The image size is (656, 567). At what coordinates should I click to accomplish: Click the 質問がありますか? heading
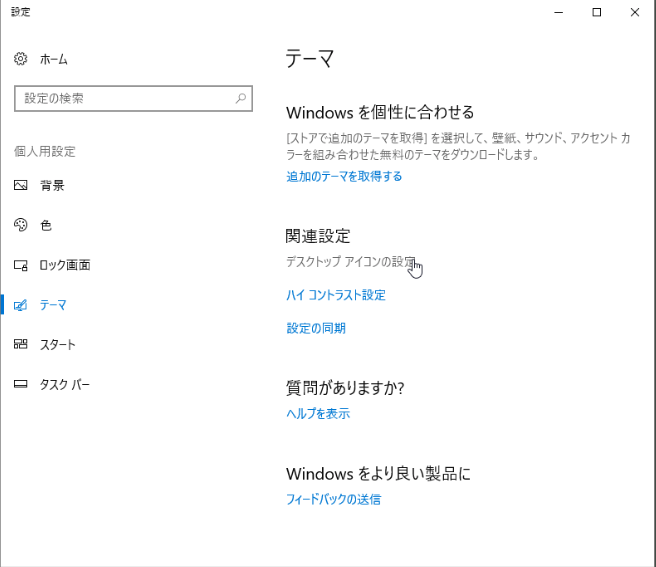click(345, 387)
